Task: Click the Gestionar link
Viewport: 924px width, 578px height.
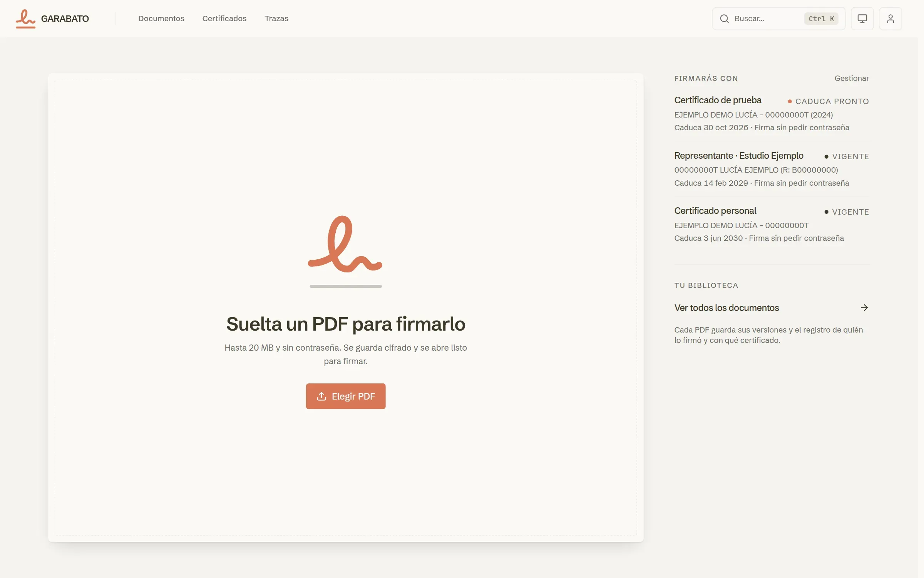Action: (x=852, y=78)
